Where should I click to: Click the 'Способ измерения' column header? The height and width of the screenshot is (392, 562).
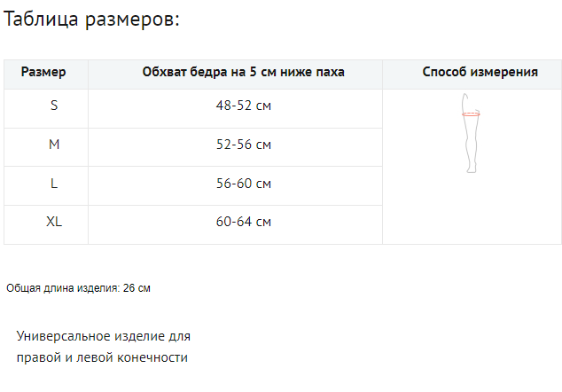point(480,73)
